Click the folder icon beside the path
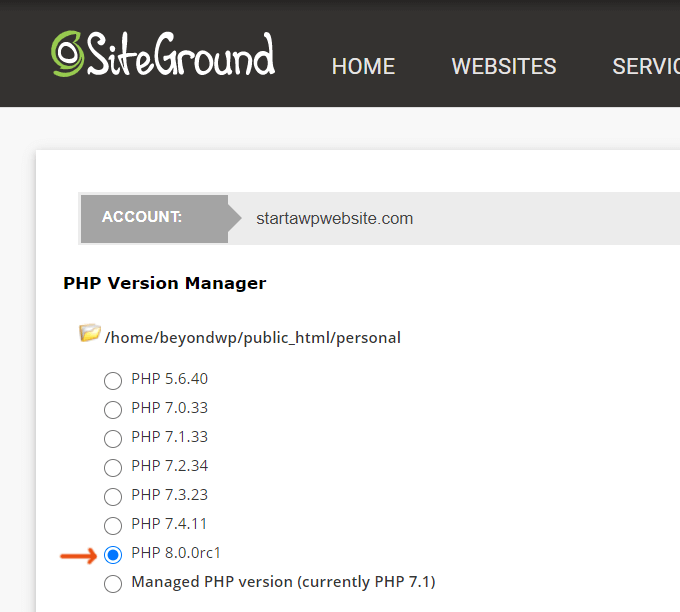The width and height of the screenshot is (680, 612). [x=90, y=333]
